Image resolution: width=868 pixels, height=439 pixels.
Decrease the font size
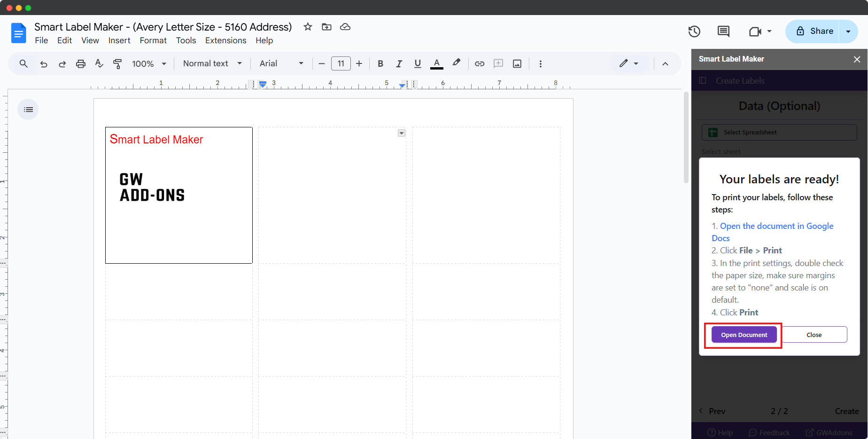pyautogui.click(x=322, y=63)
